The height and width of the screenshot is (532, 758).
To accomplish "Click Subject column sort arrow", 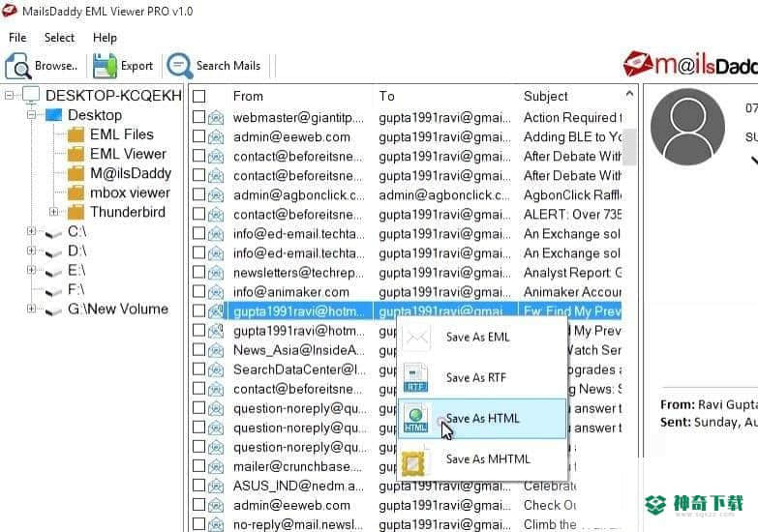I will click(x=629, y=94).
